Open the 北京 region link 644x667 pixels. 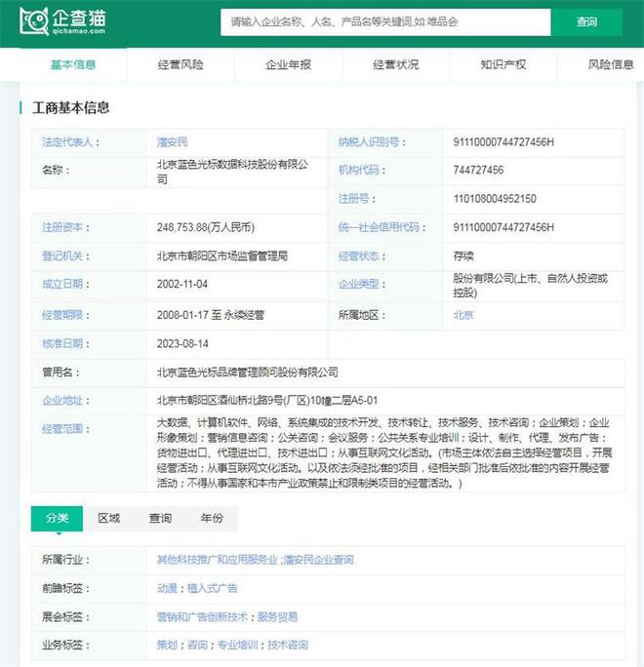(x=463, y=315)
